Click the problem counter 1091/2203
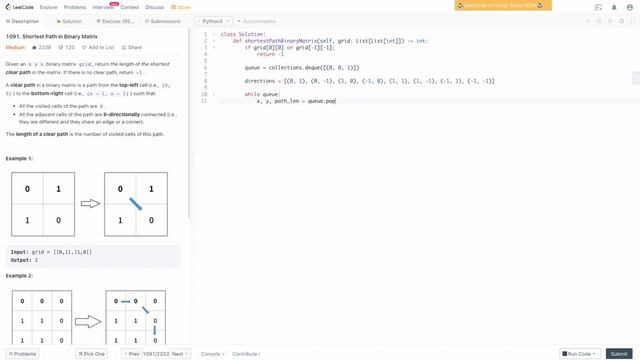Screen dimensions: 640x360 pos(156,354)
